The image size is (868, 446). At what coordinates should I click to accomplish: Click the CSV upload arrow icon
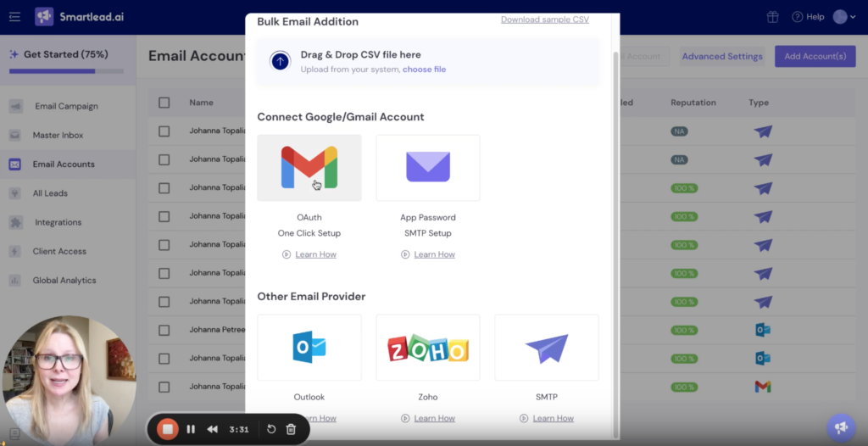point(280,62)
